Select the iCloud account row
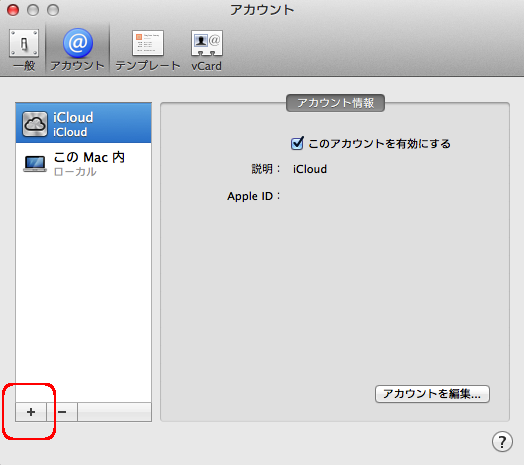Viewport: 524px width, 465px height. [83, 123]
